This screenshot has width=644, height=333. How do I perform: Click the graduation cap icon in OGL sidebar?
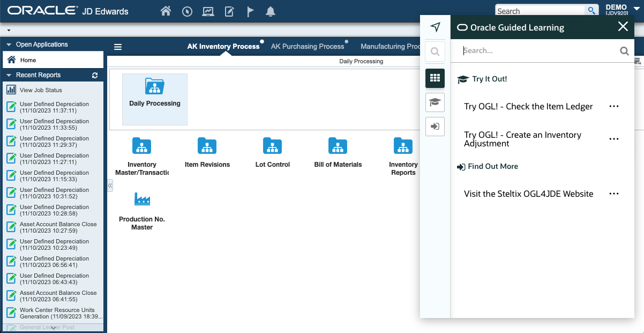point(435,102)
